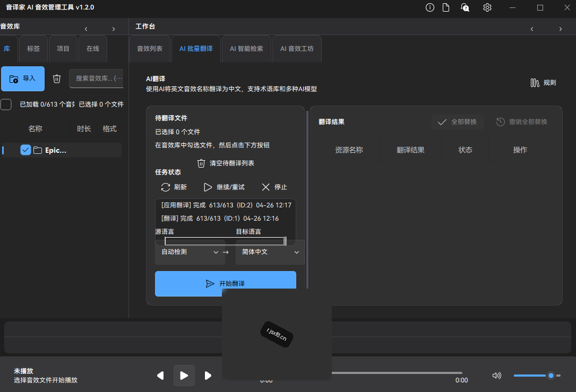Mute via the speaker volume icon

click(x=497, y=376)
